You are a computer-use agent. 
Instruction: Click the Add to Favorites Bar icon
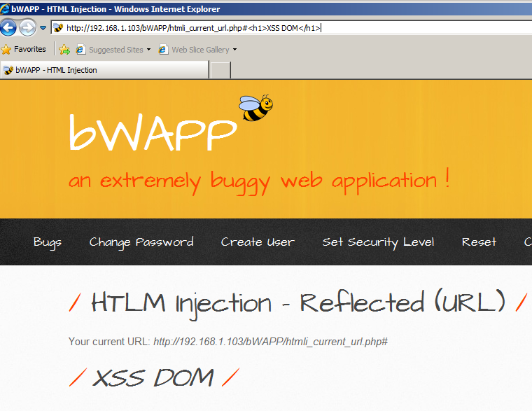[x=64, y=50]
